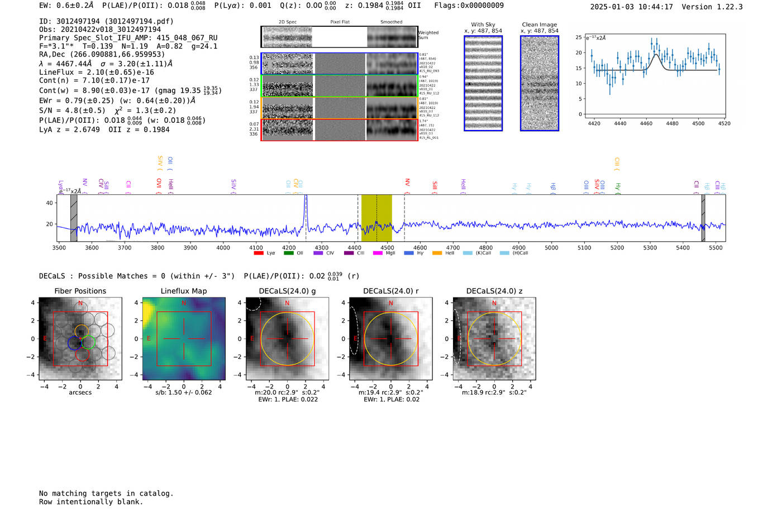The image size is (782, 532).
Task: Click the s/b: 1.50 +/- 0.062 caption
Action: (184, 392)
